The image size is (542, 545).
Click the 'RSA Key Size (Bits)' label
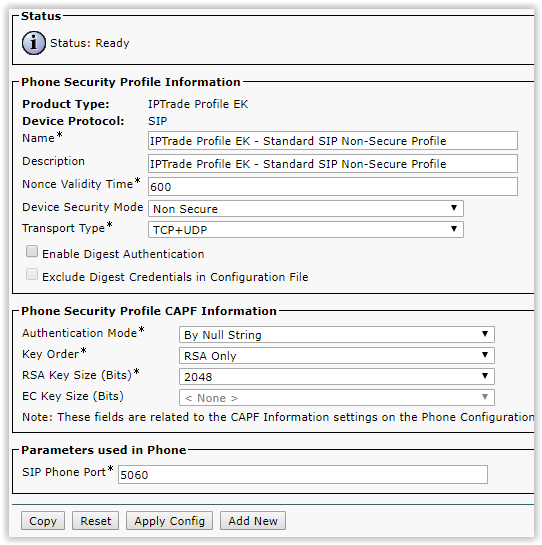click(x=77, y=375)
